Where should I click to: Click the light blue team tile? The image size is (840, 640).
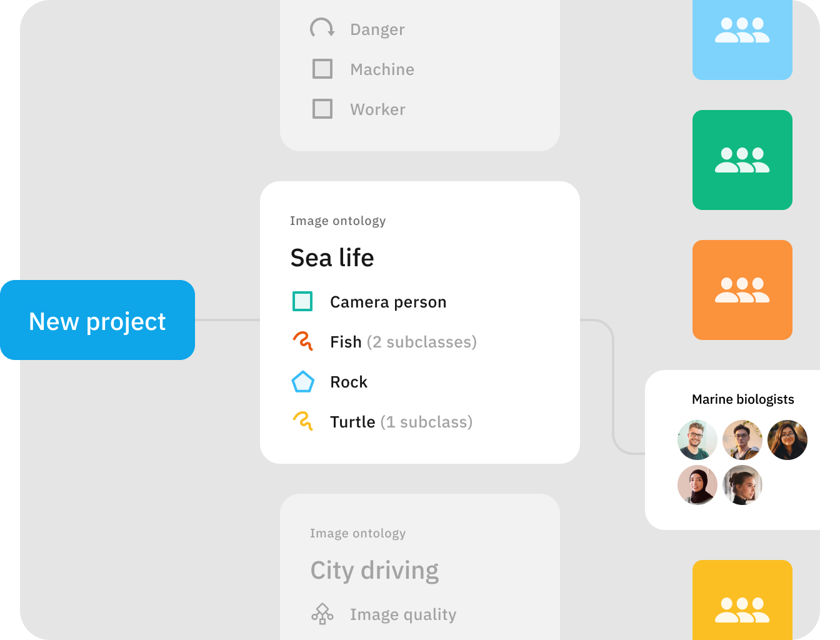742,40
